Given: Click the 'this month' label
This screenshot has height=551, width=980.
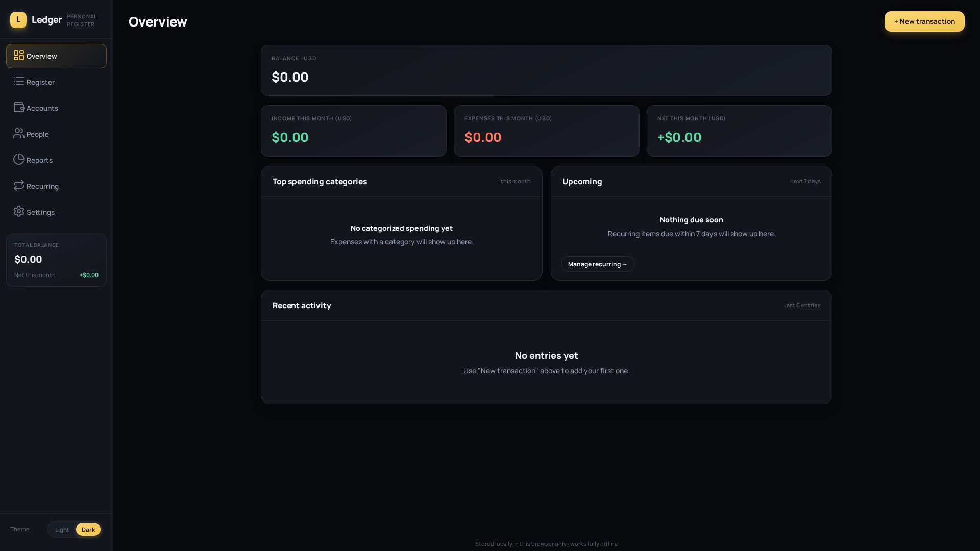Looking at the screenshot, I should [x=516, y=181].
